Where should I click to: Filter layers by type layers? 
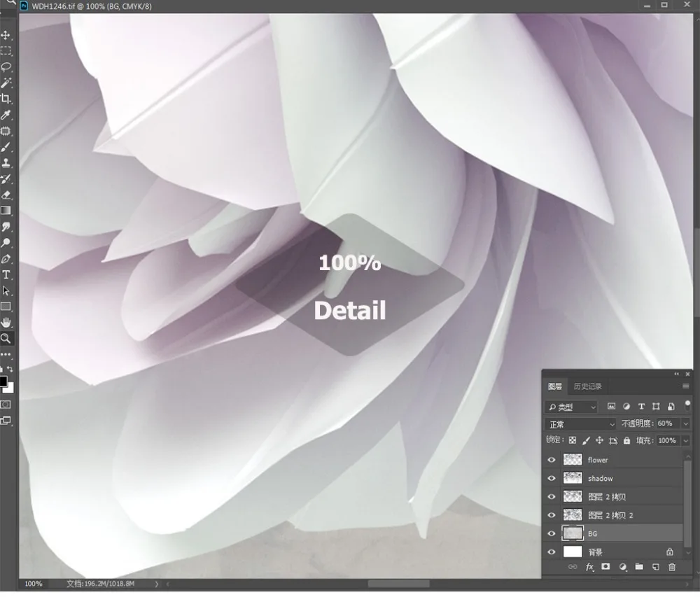point(641,407)
